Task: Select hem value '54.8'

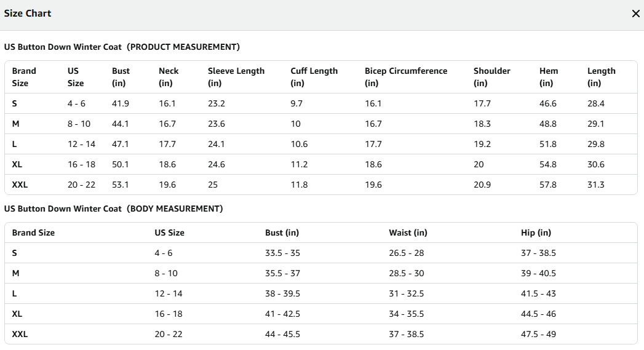Action: click(548, 164)
